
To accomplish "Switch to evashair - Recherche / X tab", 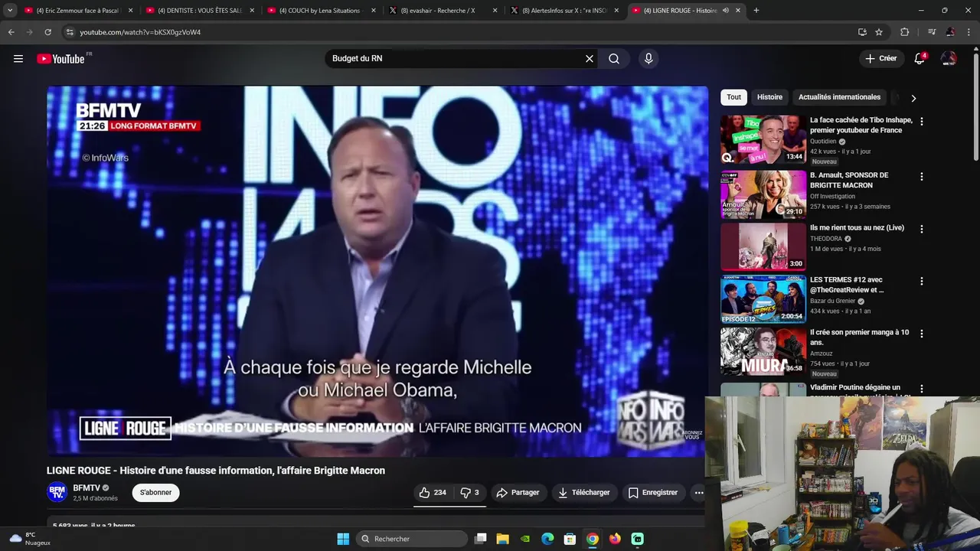I will point(443,11).
